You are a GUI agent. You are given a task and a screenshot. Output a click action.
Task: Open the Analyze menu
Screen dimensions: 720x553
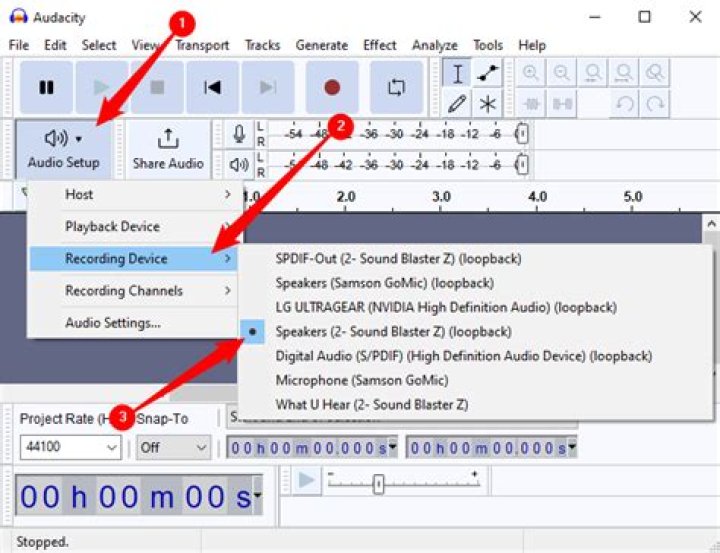click(434, 45)
